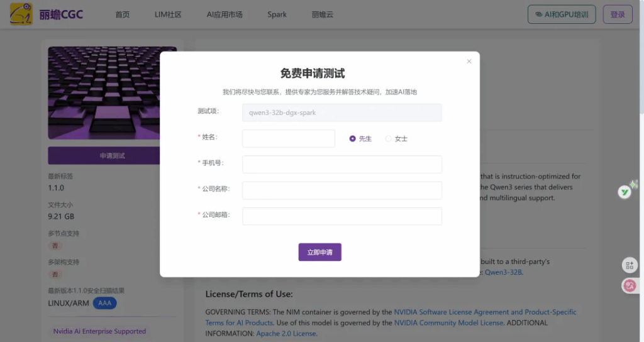
Task: Click the green Y floating assistant icon
Action: point(624,192)
